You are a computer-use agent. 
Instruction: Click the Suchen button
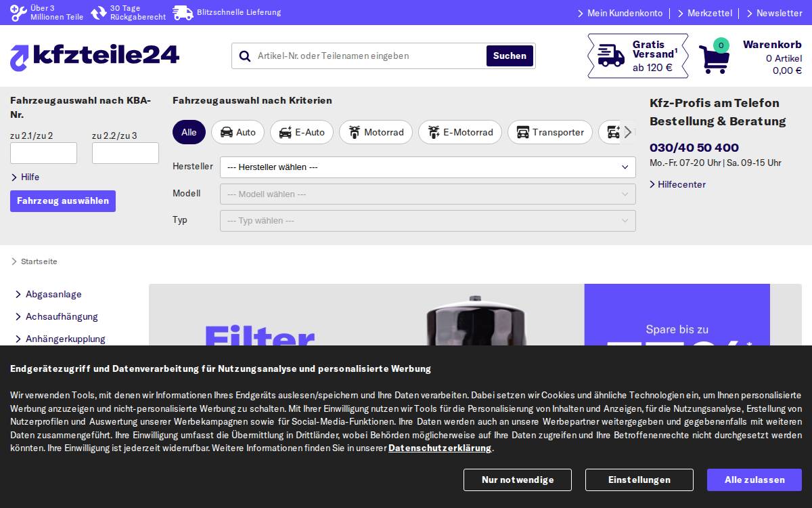[x=510, y=56]
